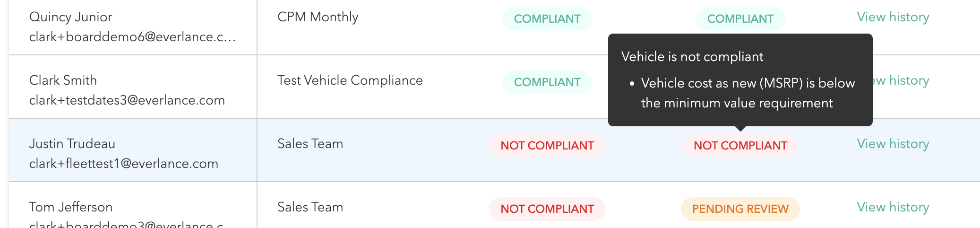Click the clark+testdates3@everlance.com email
Viewport: 980px width, 228px height.
click(127, 100)
